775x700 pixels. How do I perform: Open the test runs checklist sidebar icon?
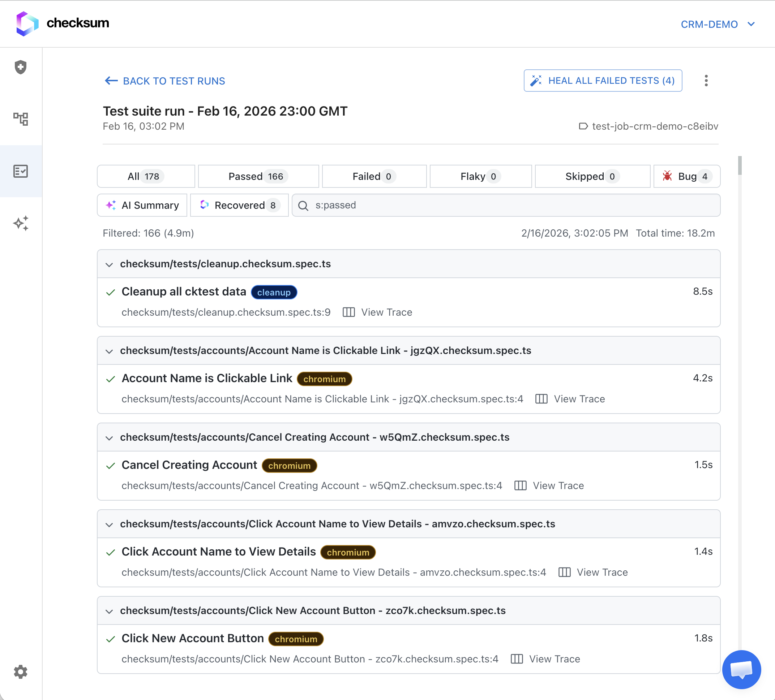point(21,171)
